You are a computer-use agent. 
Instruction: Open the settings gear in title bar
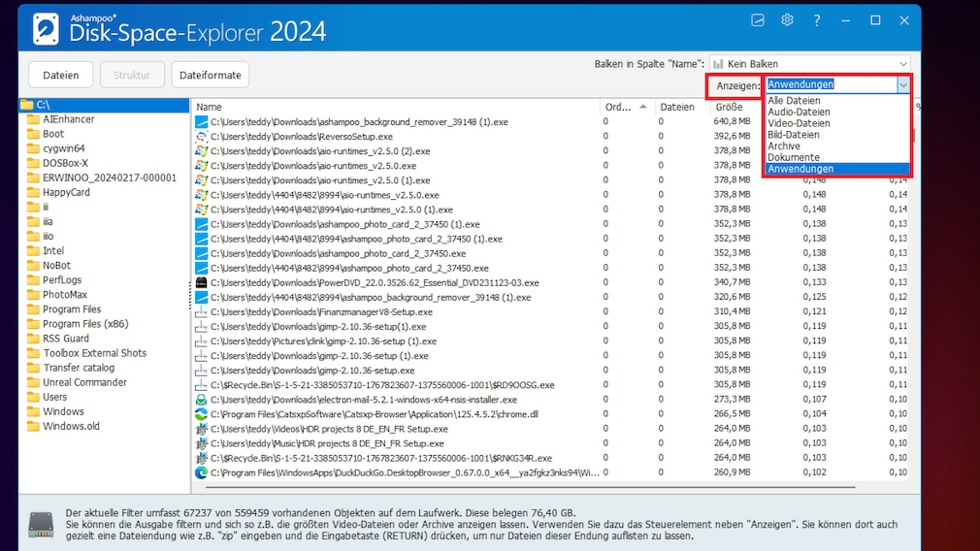pyautogui.click(x=787, y=20)
